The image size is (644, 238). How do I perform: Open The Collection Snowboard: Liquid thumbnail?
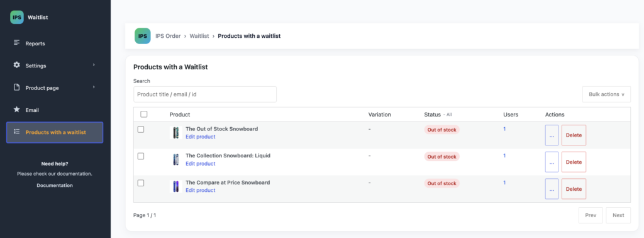click(x=176, y=159)
